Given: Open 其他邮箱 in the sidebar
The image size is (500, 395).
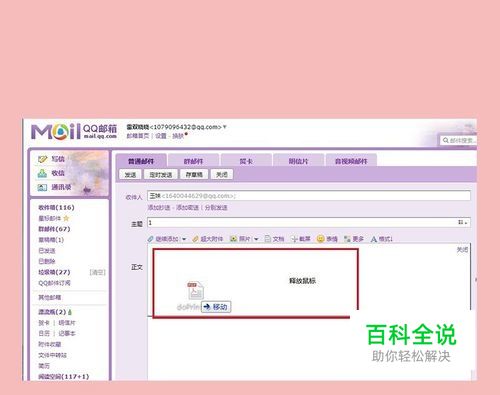Looking at the screenshot, I should point(50,297).
